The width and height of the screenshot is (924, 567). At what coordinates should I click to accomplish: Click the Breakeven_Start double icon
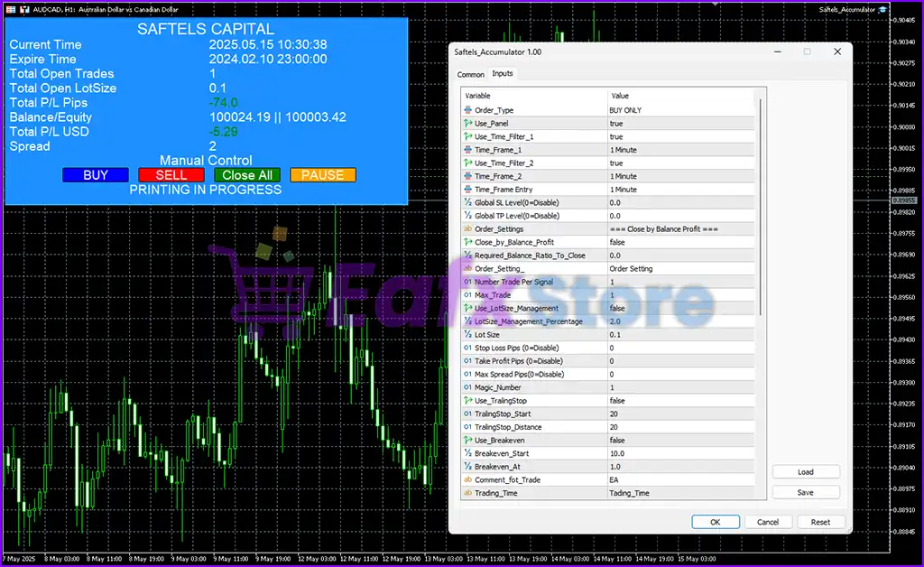(468, 453)
